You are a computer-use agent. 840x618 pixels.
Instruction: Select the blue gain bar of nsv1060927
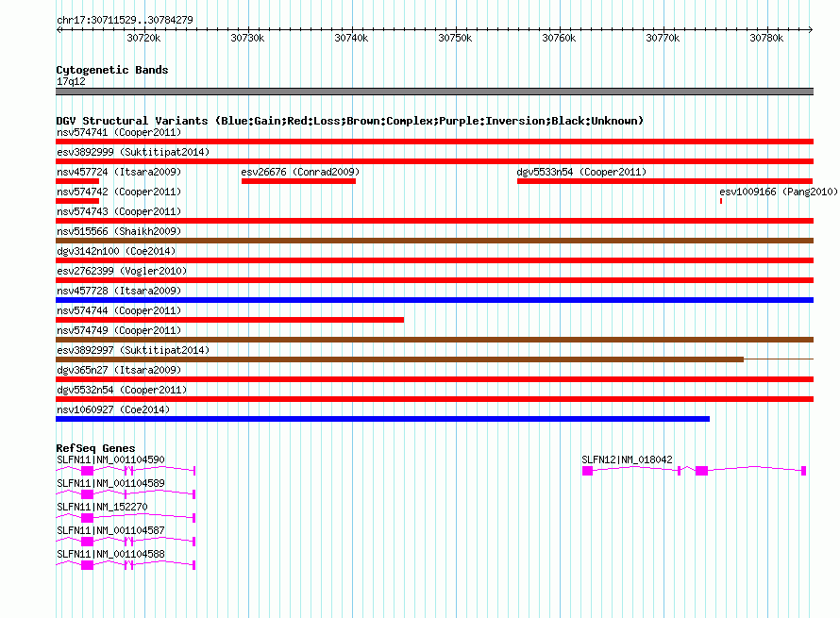tap(382, 419)
